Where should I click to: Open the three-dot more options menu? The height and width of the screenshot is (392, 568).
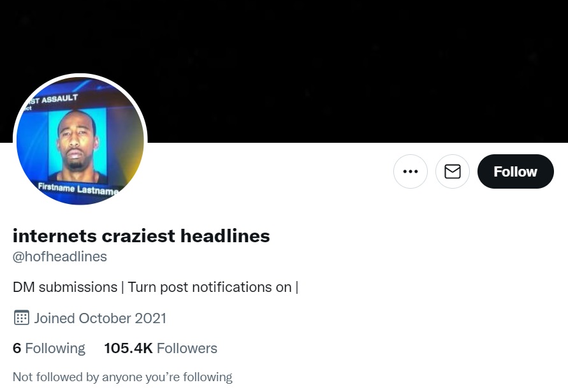(x=411, y=171)
